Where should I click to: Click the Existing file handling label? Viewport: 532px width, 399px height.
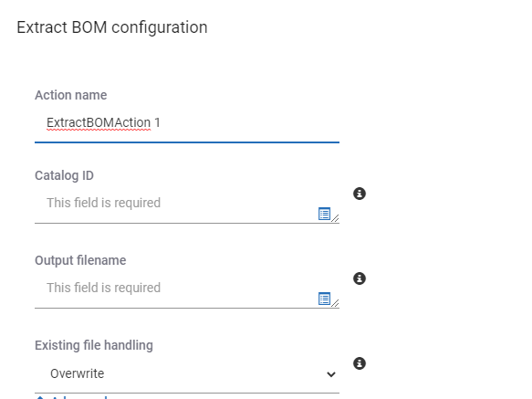point(94,345)
